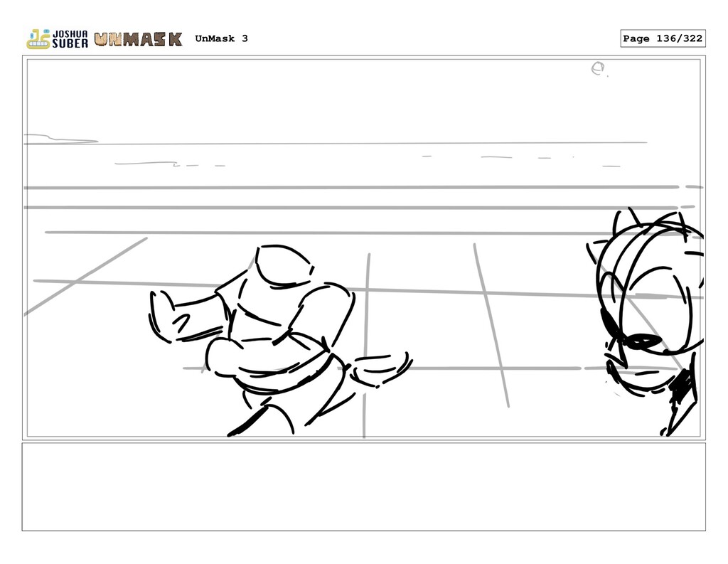Image resolution: width=728 pixels, height=564 pixels.
Task: Click the UnMask title graphic
Action: (138, 40)
